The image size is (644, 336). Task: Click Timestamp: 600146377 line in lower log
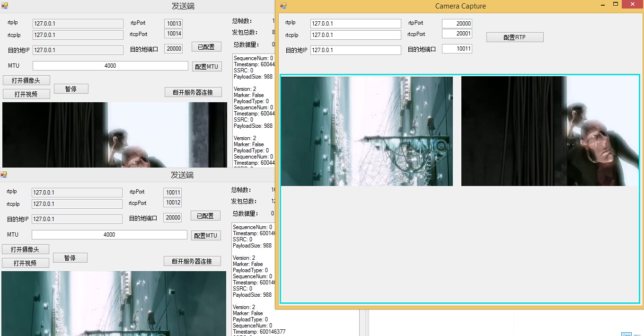[259, 332]
